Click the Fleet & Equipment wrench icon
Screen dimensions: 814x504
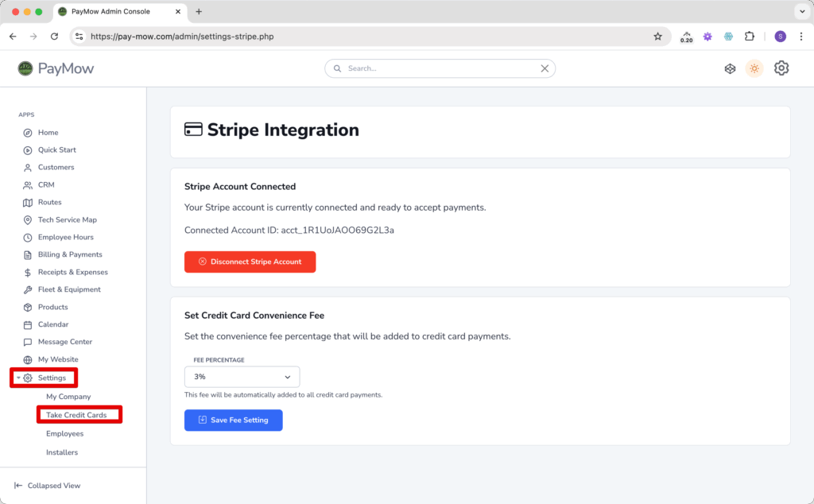pos(28,290)
